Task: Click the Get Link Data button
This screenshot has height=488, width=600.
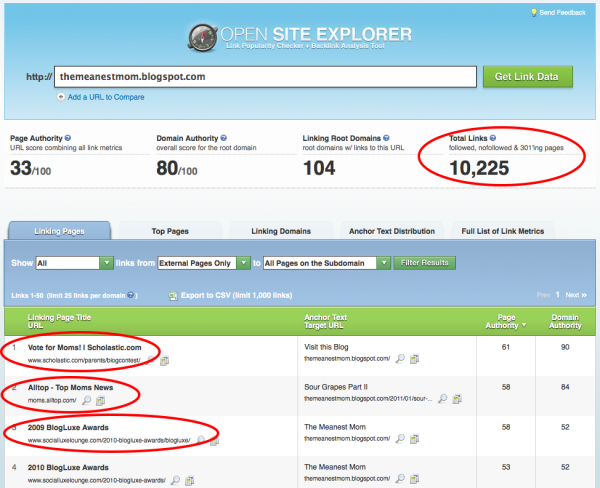Action: (528, 77)
